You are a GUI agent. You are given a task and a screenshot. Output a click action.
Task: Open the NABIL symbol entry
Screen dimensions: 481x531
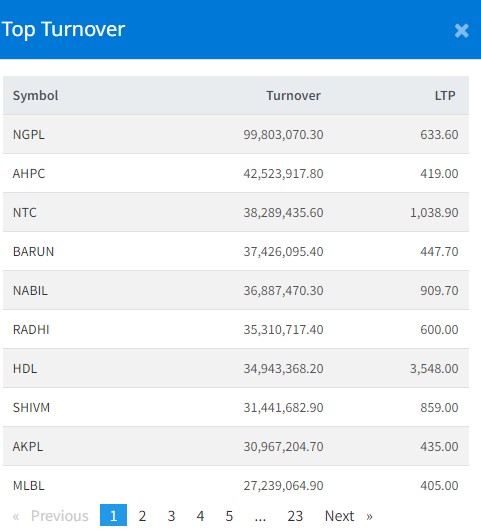(x=30, y=290)
